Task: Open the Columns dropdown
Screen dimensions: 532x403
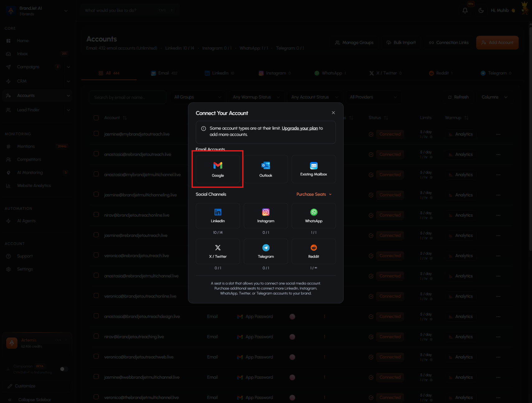Action: 494,97
